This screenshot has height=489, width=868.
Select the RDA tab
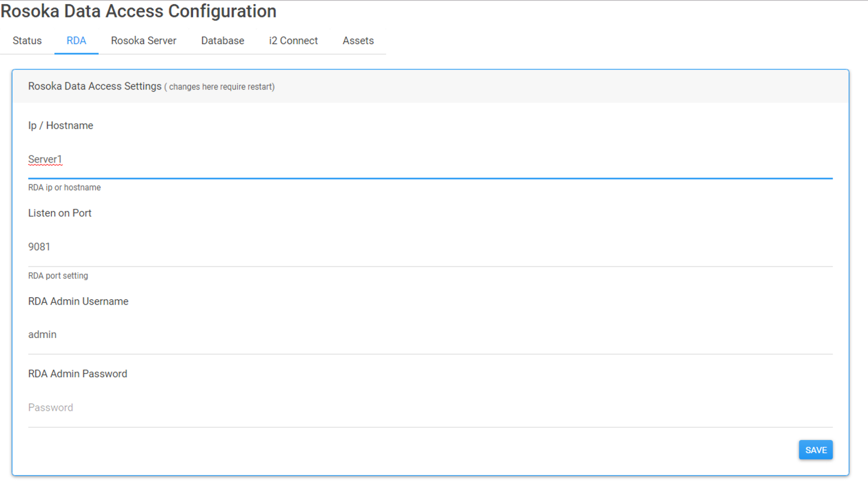[76, 41]
